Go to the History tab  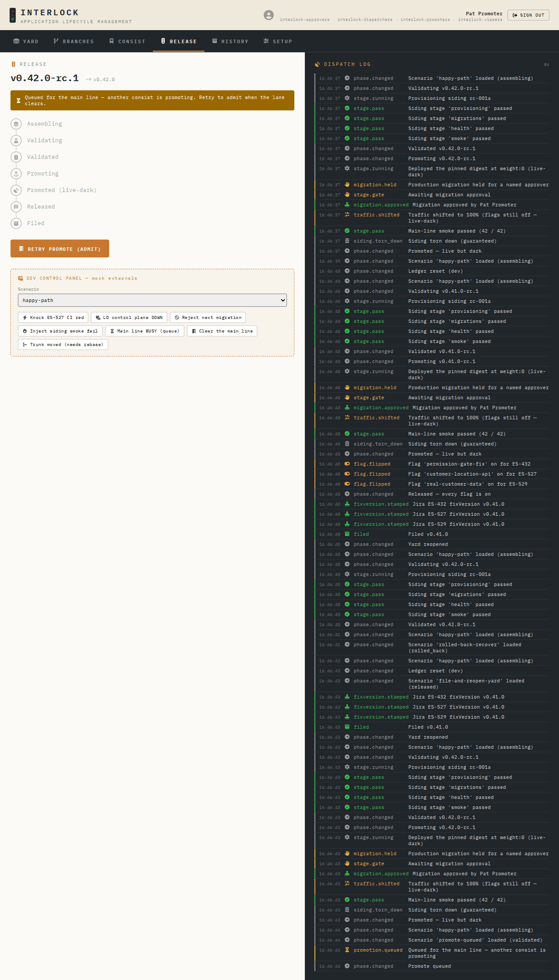230,41
